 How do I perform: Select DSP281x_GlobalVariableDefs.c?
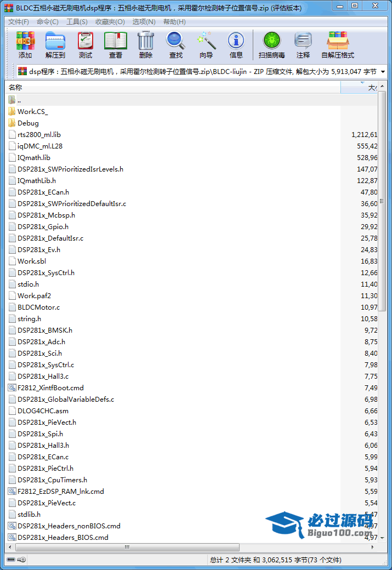coord(66,399)
